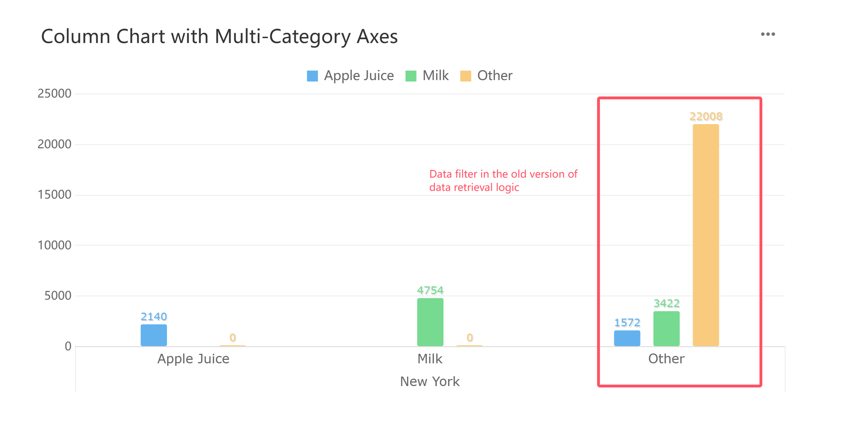This screenshot has width=868, height=421.
Task: Select the orange 22008 Other bar
Action: coord(706,235)
